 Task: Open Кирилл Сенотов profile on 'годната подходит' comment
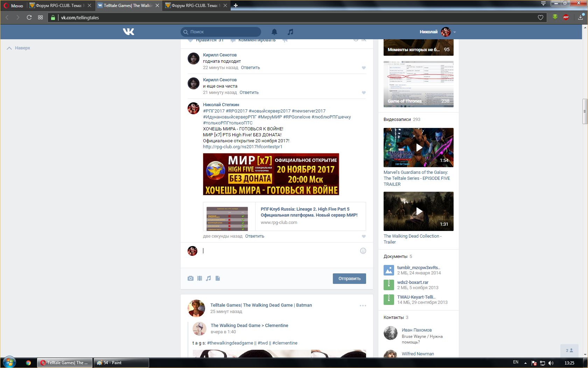coord(220,55)
